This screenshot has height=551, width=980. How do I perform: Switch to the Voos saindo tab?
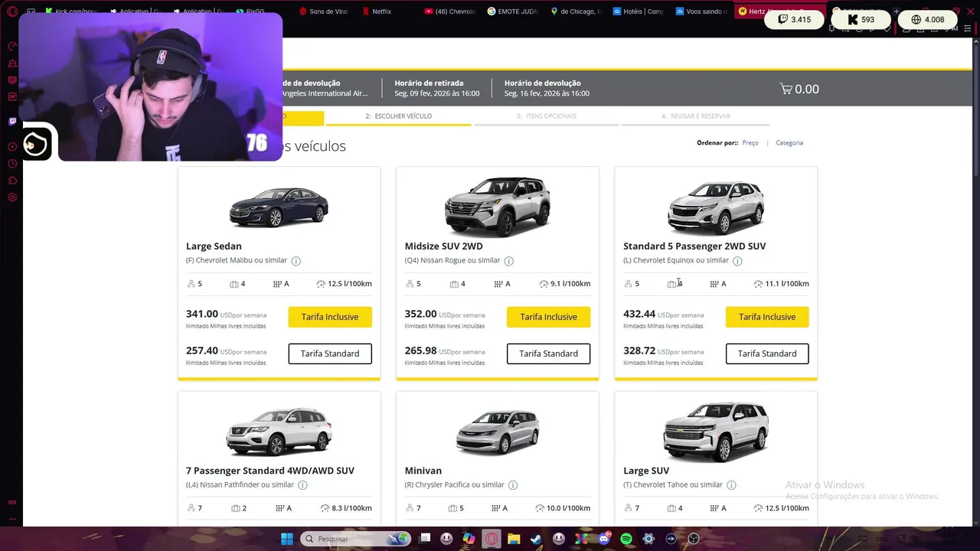703,11
